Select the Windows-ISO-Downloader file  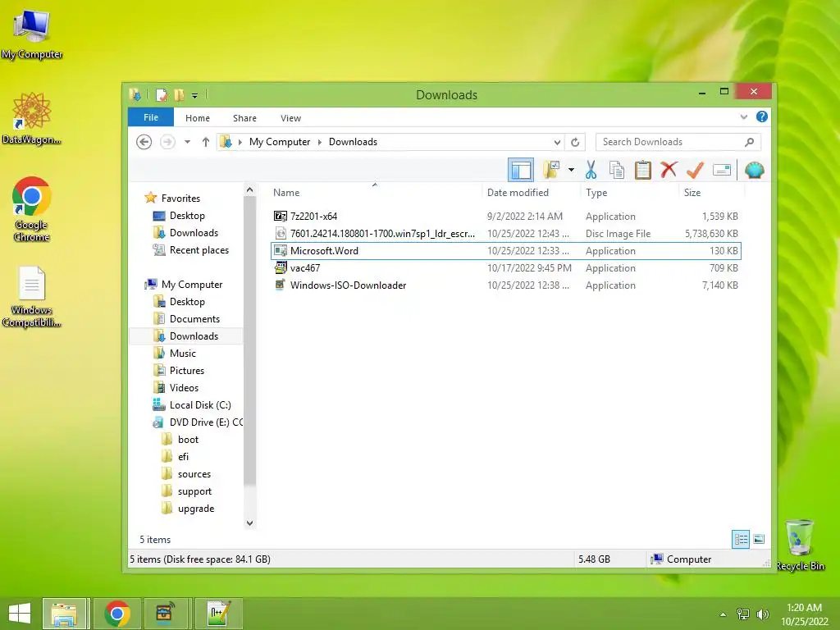pos(505,285)
